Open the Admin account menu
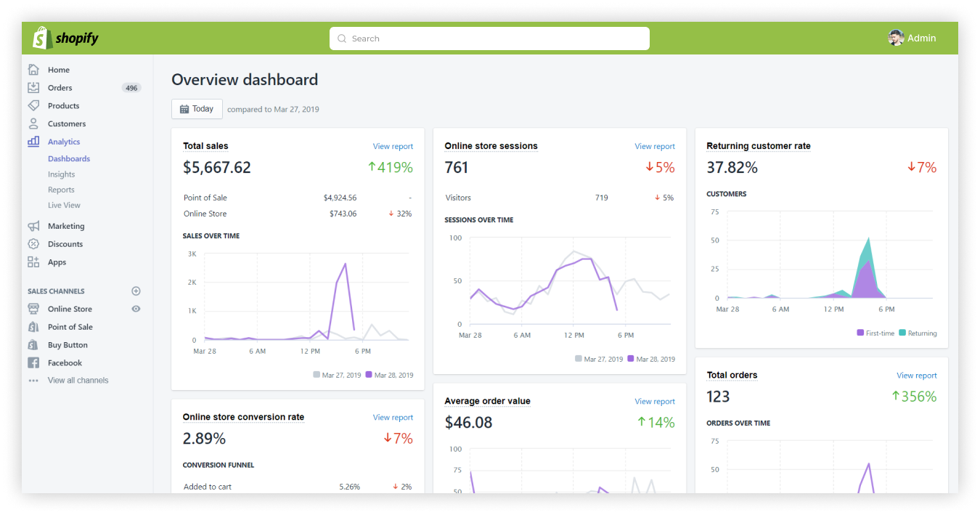Screen dimensions: 980x515 tap(912, 38)
